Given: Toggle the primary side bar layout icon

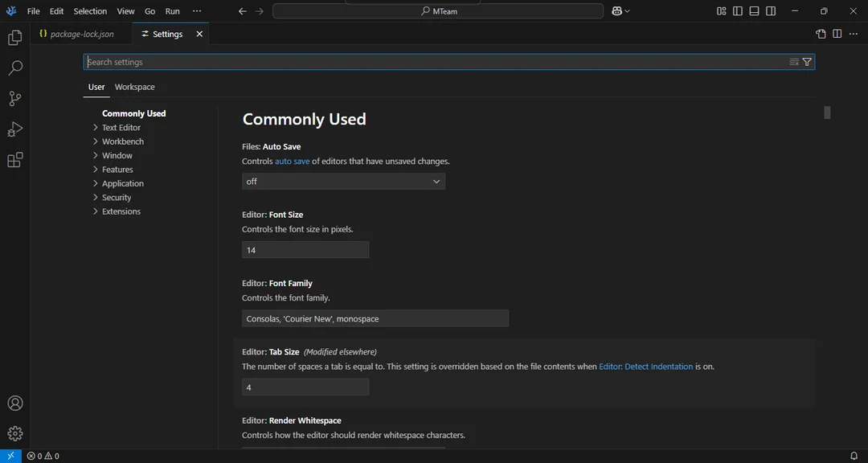Looking at the screenshot, I should coord(737,11).
